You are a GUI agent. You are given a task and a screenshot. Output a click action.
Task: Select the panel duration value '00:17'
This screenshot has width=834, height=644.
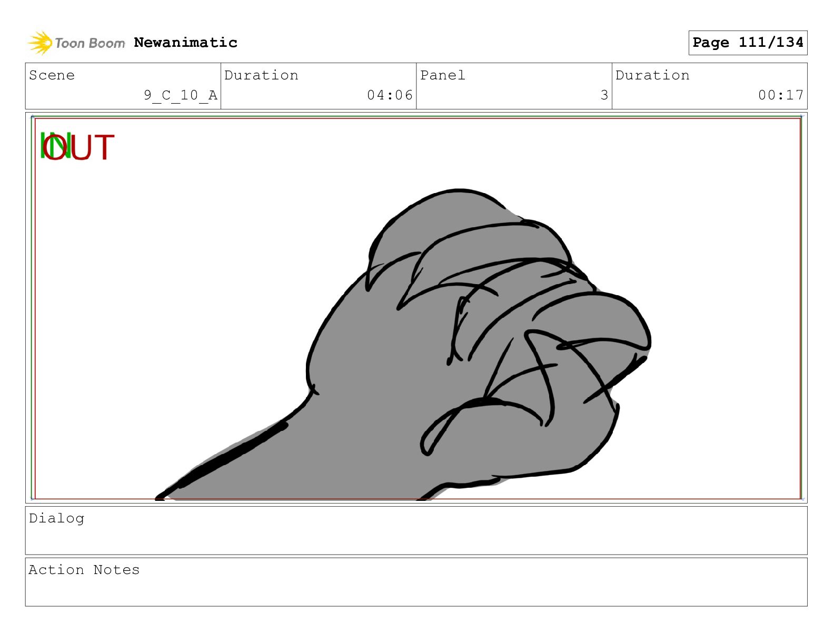781,95
